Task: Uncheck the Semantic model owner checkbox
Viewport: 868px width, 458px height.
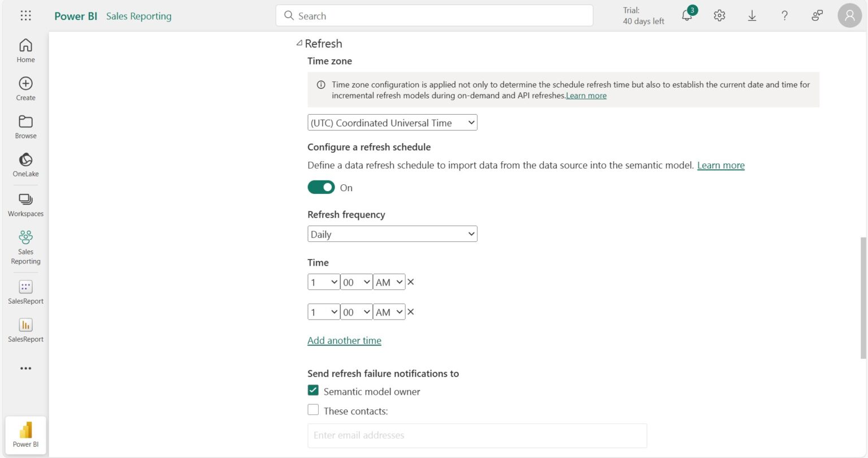Action: click(313, 390)
